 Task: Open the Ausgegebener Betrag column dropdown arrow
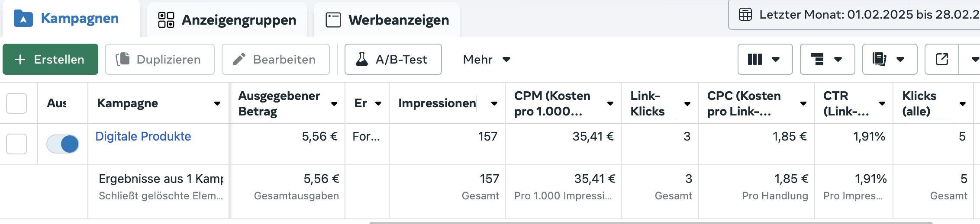pyautogui.click(x=334, y=104)
